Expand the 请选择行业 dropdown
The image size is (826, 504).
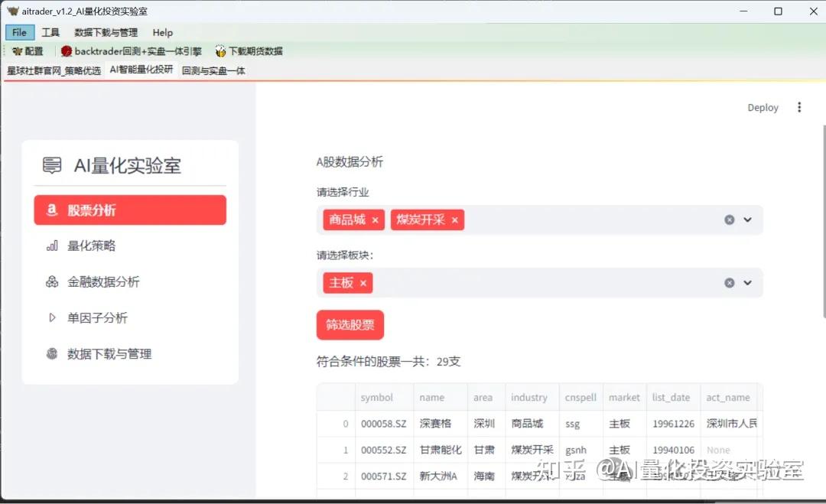(747, 219)
